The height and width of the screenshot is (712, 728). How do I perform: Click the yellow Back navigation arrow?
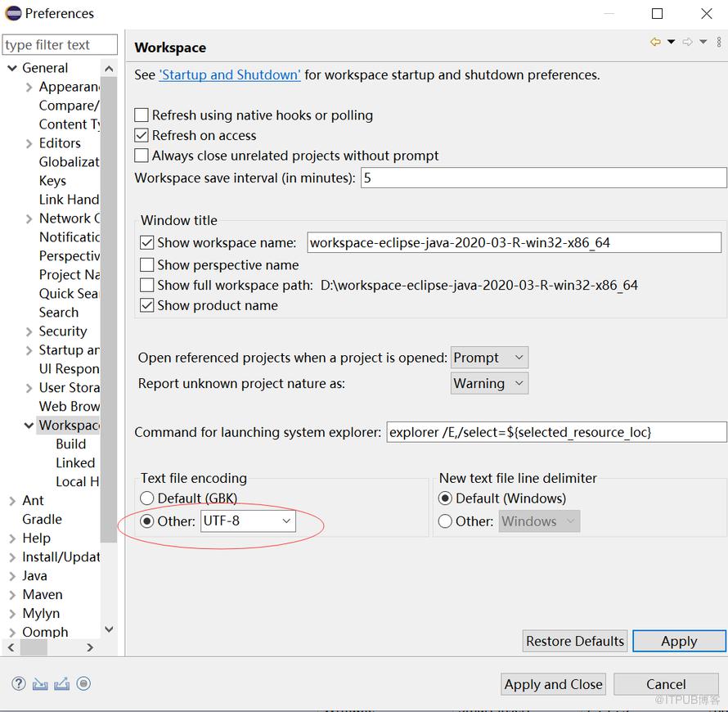click(x=655, y=42)
